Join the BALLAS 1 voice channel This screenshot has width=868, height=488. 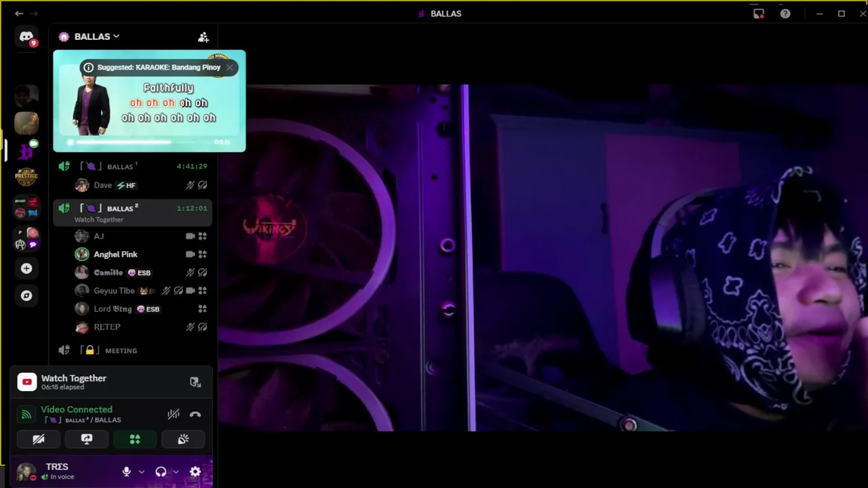click(133, 166)
